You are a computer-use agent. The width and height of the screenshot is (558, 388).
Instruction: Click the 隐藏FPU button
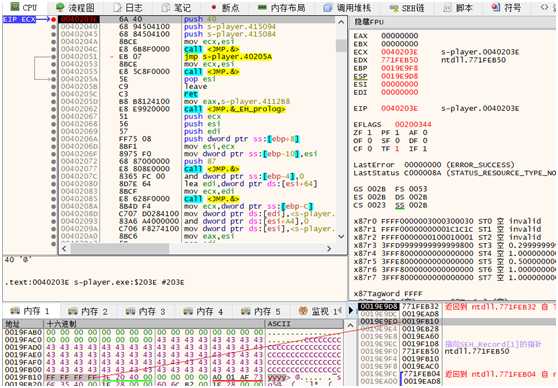(x=369, y=22)
